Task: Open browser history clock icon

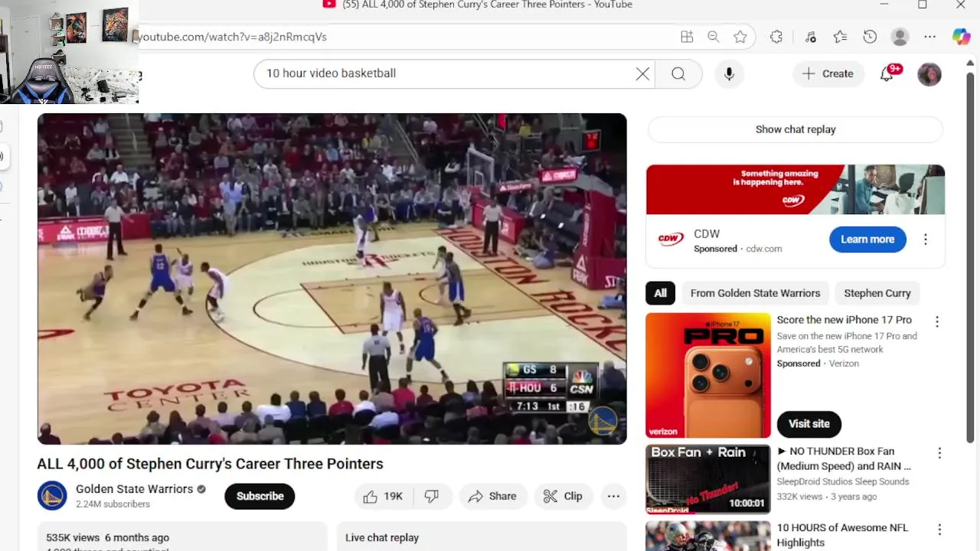Action: [870, 37]
